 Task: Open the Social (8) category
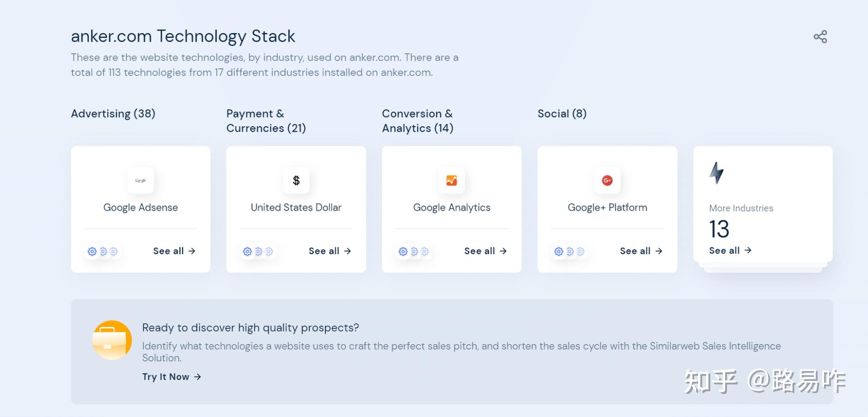(561, 114)
